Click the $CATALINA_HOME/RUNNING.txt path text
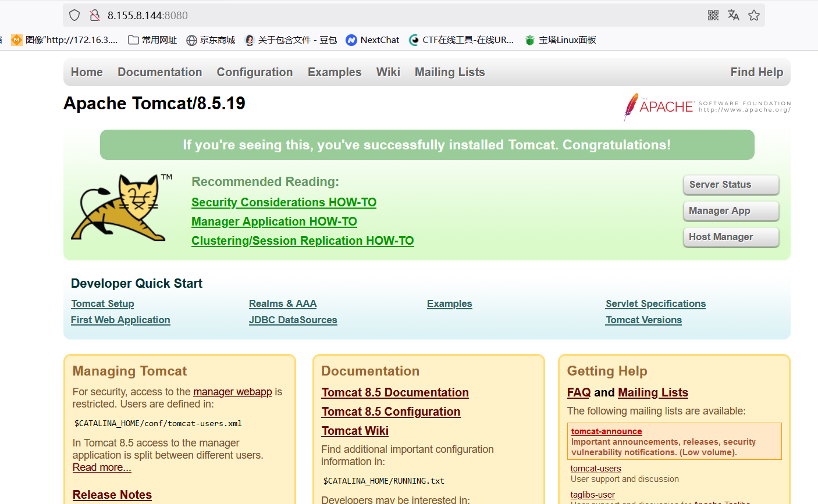 pyautogui.click(x=383, y=481)
